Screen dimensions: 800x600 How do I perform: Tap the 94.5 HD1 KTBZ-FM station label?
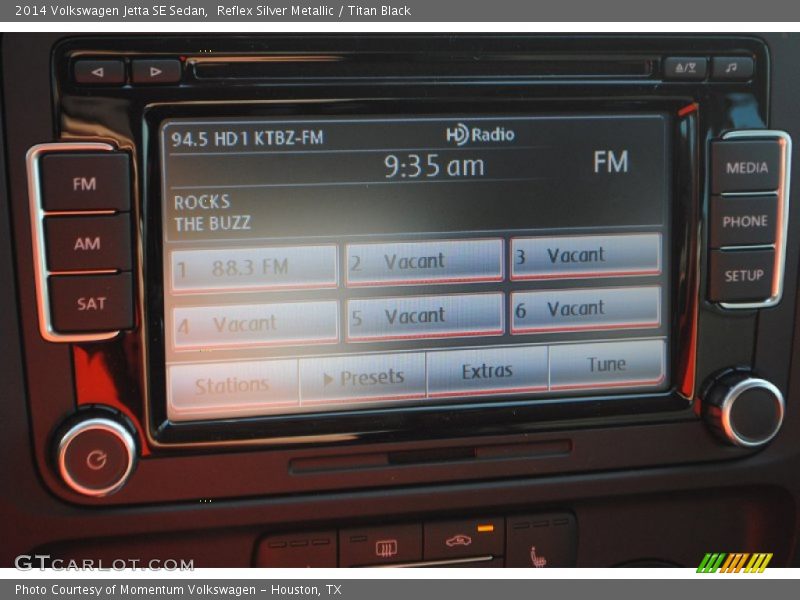247,138
